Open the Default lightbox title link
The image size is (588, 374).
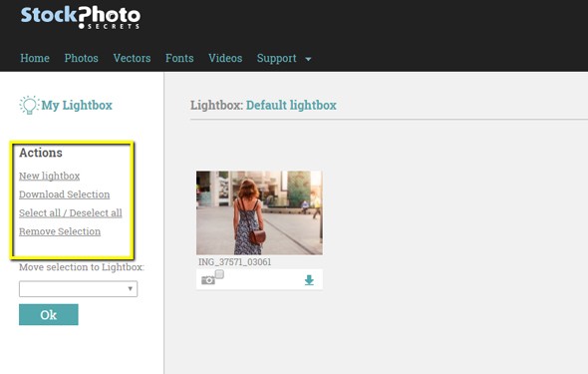click(291, 106)
